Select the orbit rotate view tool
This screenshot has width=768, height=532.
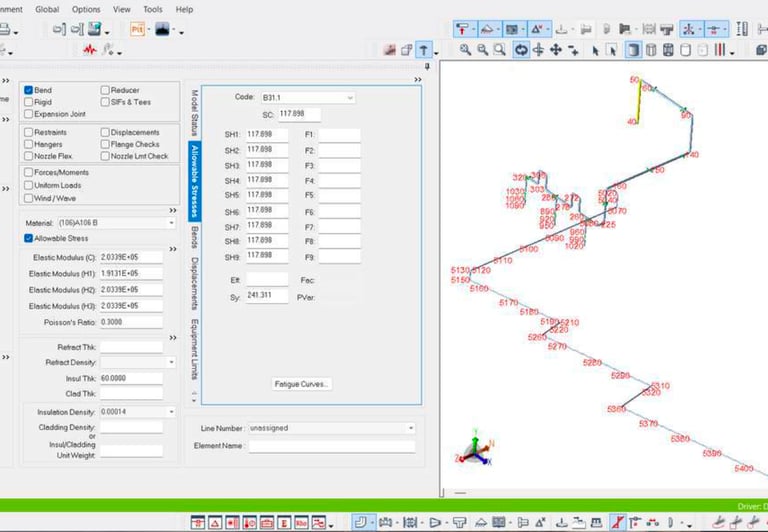[x=521, y=49]
